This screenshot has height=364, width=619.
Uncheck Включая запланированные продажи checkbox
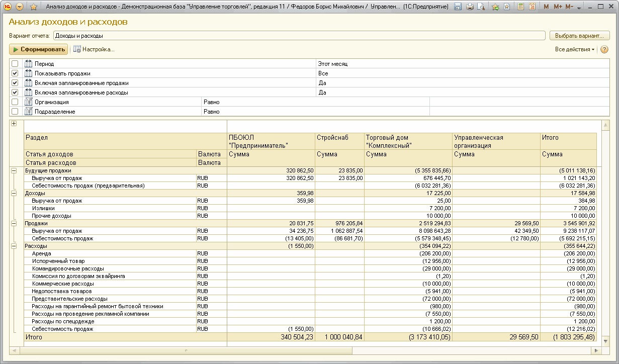pos(15,83)
